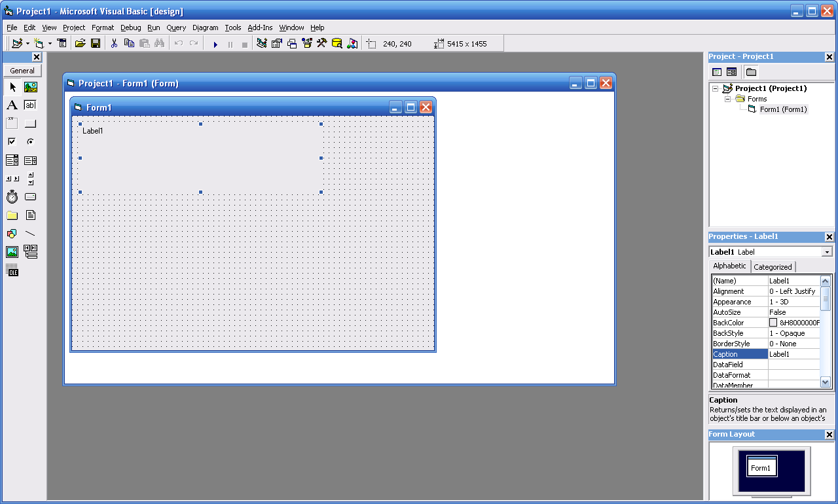Switch to the Categorized properties tab
The height and width of the screenshot is (504, 838).
[773, 267]
